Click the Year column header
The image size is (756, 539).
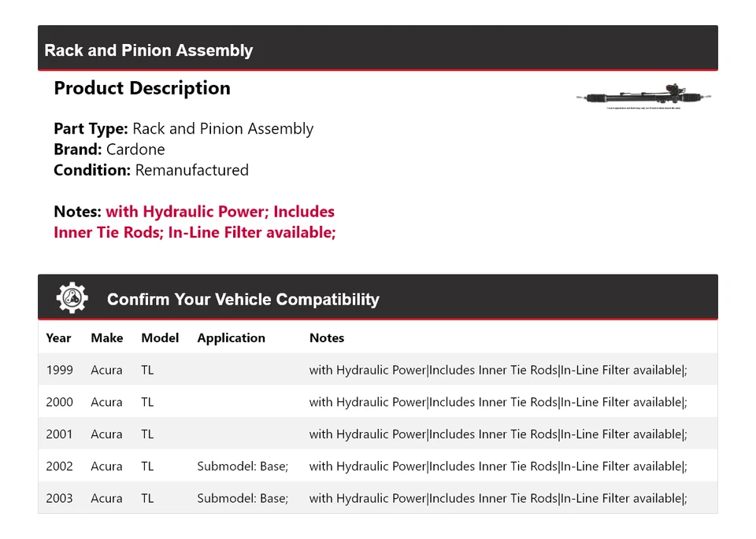(x=58, y=338)
